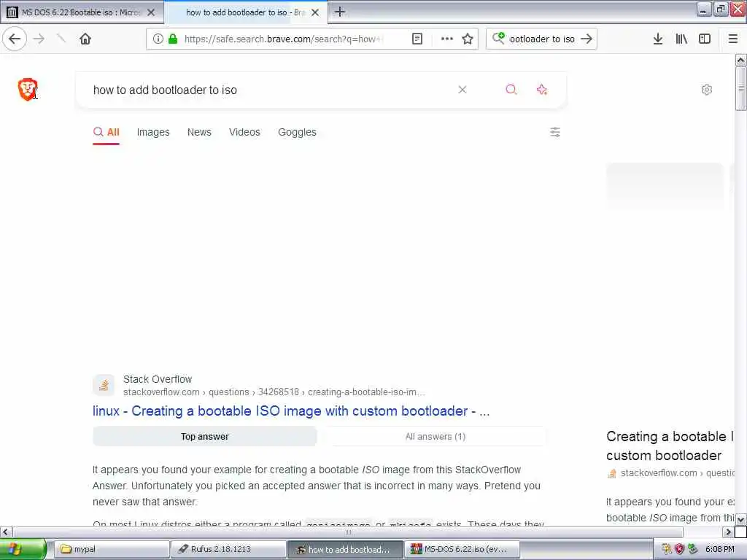Click the search engine magnifier with plus icon

coord(498,38)
